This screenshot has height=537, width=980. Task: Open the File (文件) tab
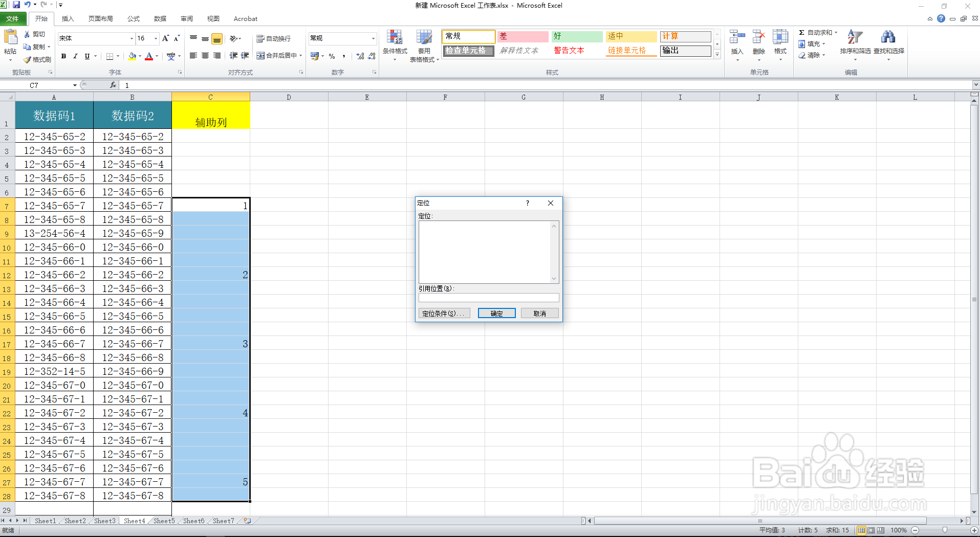tap(12, 19)
